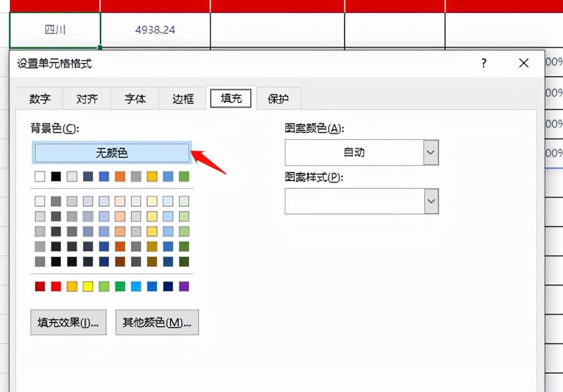Click the dialog help question mark button
Screen dimensions: 563x392
(483, 63)
